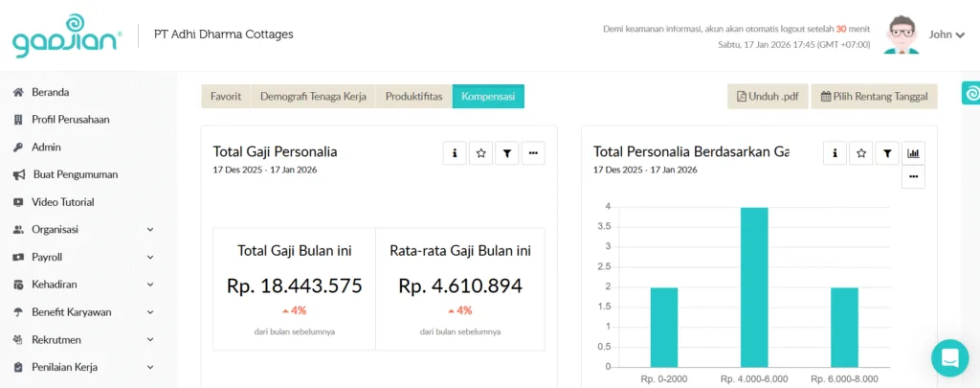Star the Total Gaji Personalia card as favorite
Viewport: 980px width, 388px height.
point(481,152)
